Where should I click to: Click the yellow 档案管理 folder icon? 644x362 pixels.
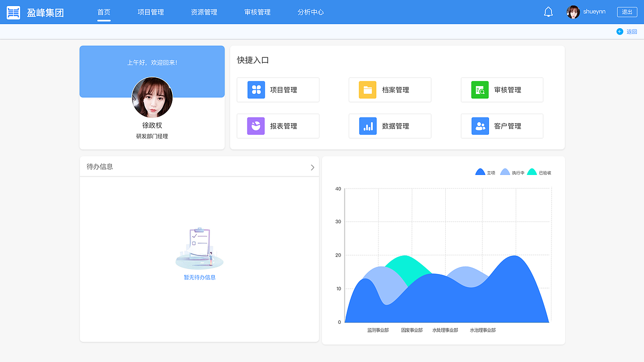click(367, 89)
